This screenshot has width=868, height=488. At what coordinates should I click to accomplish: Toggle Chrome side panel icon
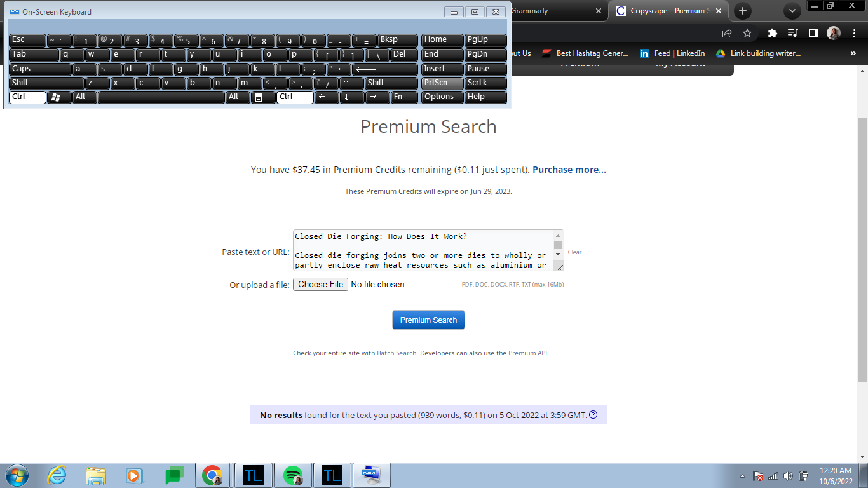click(813, 33)
